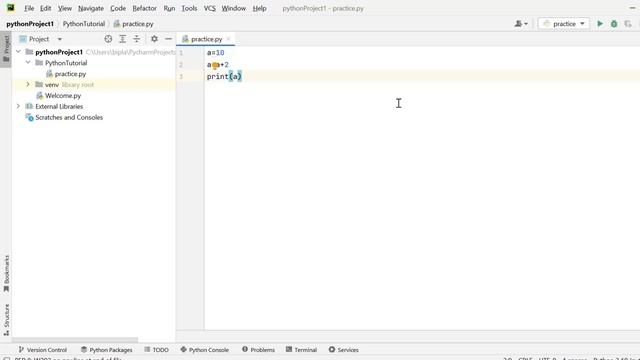The width and height of the screenshot is (640, 360).
Task: Open the Project side tab
Action: coord(6,48)
